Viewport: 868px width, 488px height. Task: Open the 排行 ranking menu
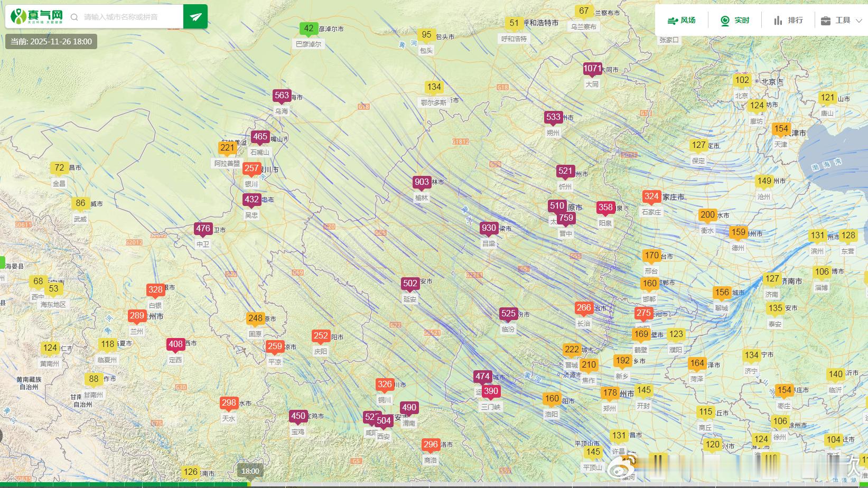[788, 20]
